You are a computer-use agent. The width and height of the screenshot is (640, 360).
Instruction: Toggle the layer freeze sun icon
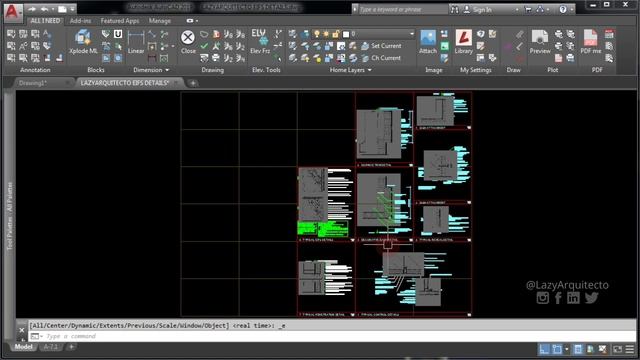[x=326, y=34]
